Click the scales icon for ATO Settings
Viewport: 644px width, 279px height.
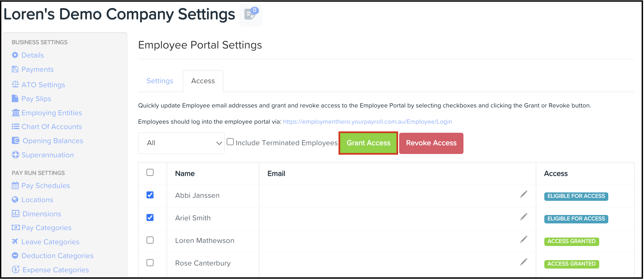click(15, 84)
